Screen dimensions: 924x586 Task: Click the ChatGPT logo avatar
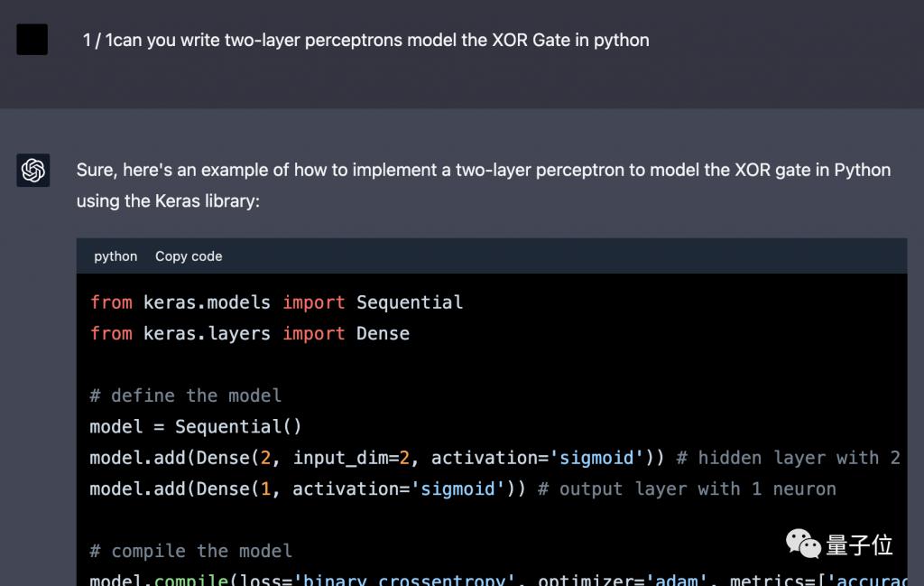[x=33, y=170]
